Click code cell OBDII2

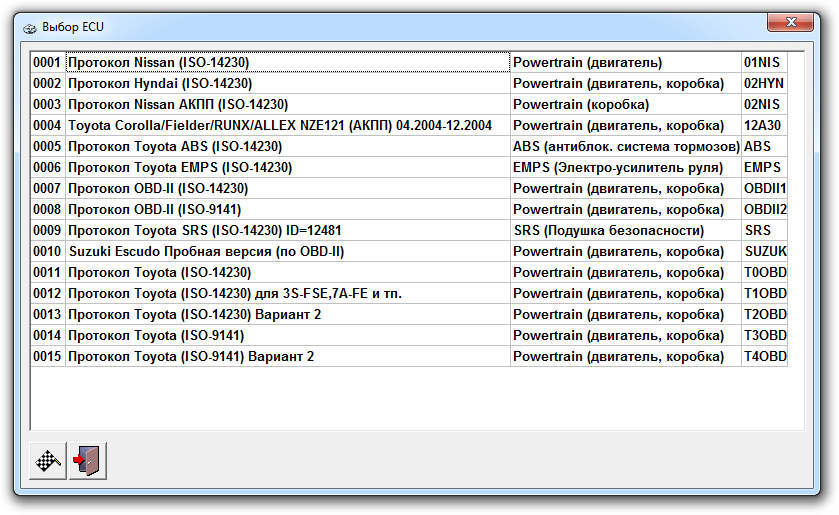764,209
